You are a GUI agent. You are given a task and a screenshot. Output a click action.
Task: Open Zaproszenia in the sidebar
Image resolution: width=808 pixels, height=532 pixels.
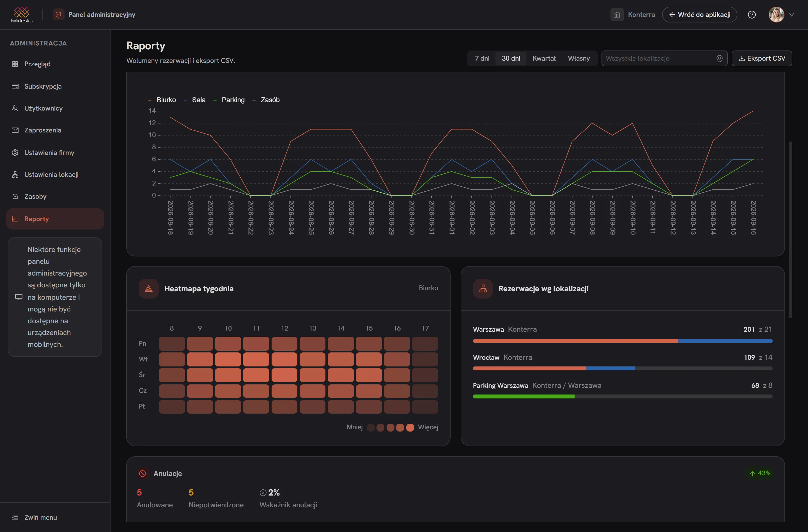(55, 130)
